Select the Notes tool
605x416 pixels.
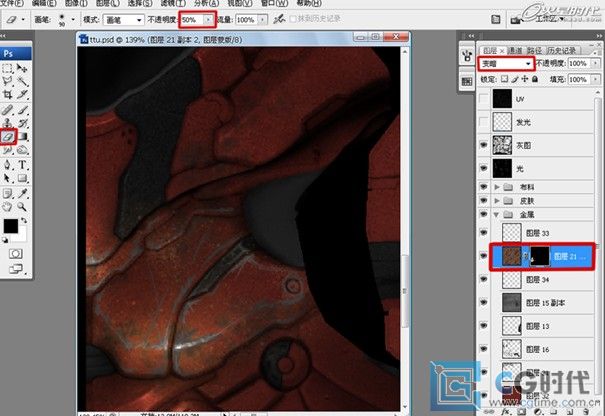(x=7, y=193)
